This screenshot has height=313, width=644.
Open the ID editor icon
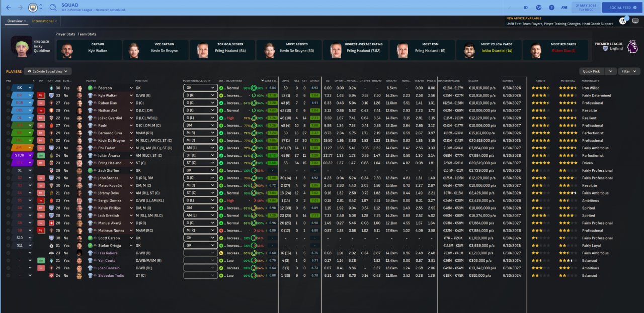click(x=526, y=8)
